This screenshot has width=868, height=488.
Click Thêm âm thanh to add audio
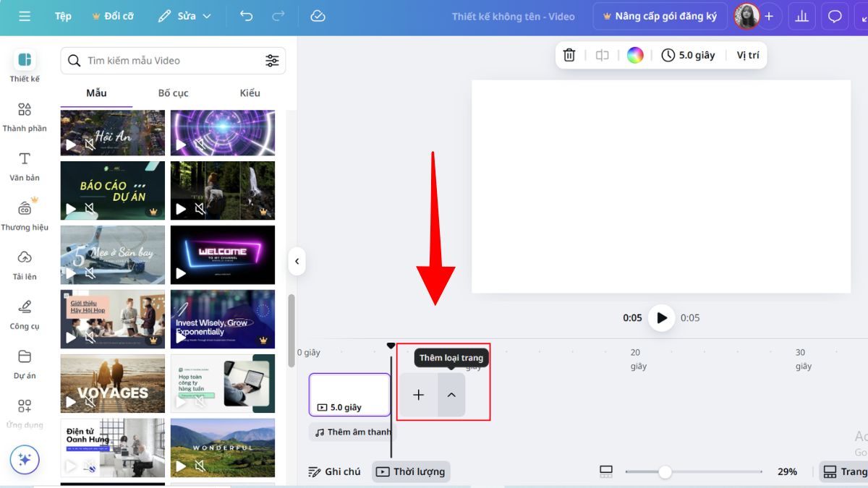[x=353, y=432]
